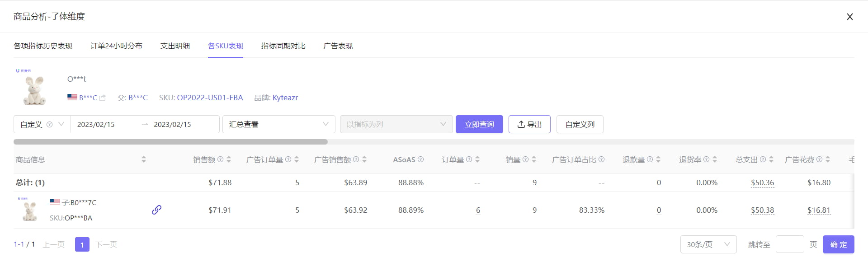The height and width of the screenshot is (262, 868).
Task: Show help for 退货率 column
Action: pos(707,159)
